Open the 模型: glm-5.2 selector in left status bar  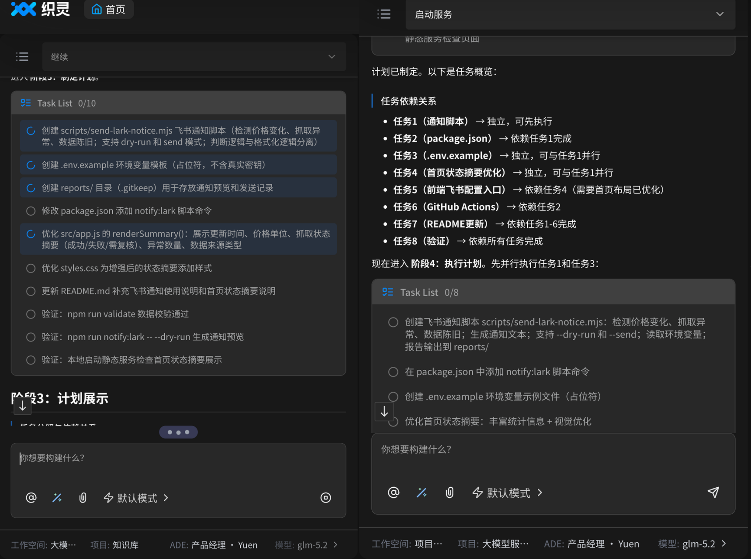(306, 545)
